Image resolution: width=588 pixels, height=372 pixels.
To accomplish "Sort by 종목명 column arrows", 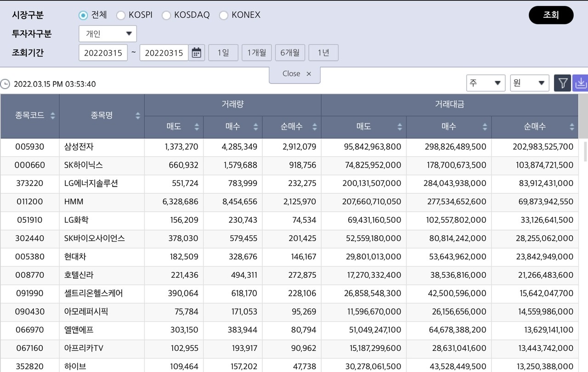I will coord(137,116).
